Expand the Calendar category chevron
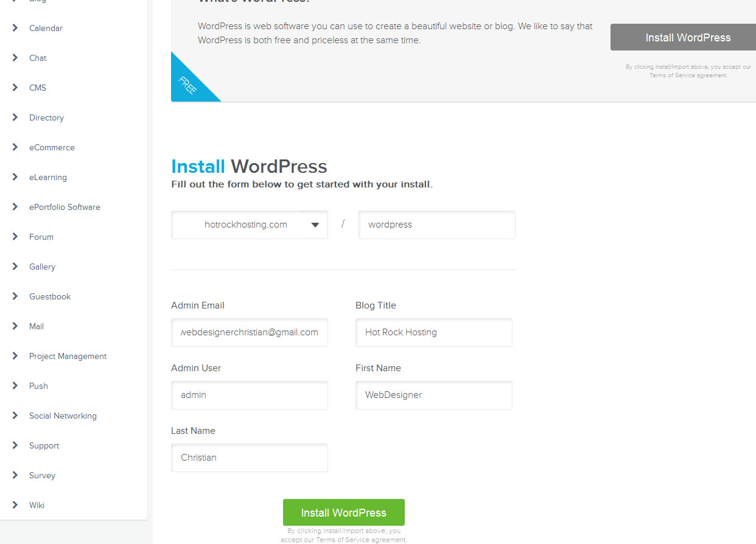 coord(15,28)
